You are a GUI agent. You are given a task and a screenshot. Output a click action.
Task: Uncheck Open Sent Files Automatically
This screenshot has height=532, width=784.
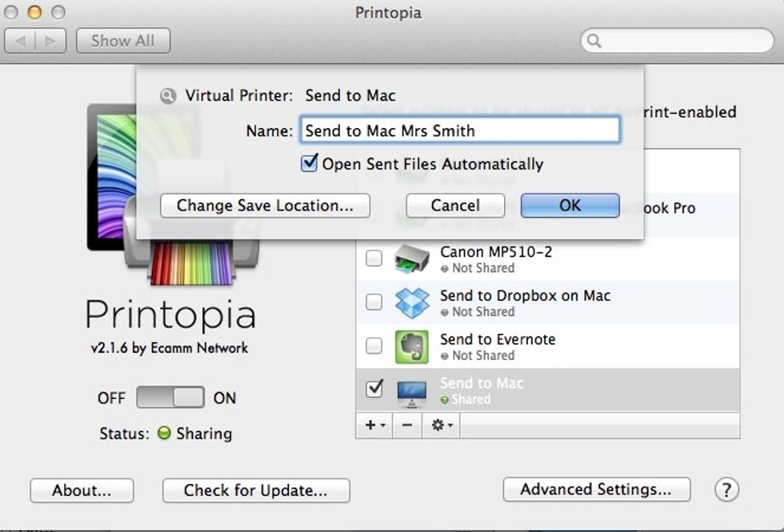click(310, 163)
